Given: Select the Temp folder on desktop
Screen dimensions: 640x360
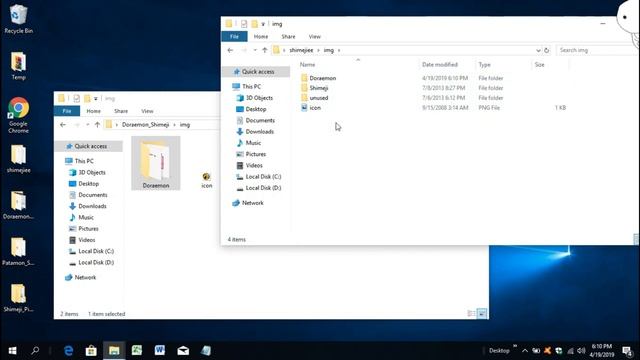Looking at the screenshot, I should (x=18, y=66).
